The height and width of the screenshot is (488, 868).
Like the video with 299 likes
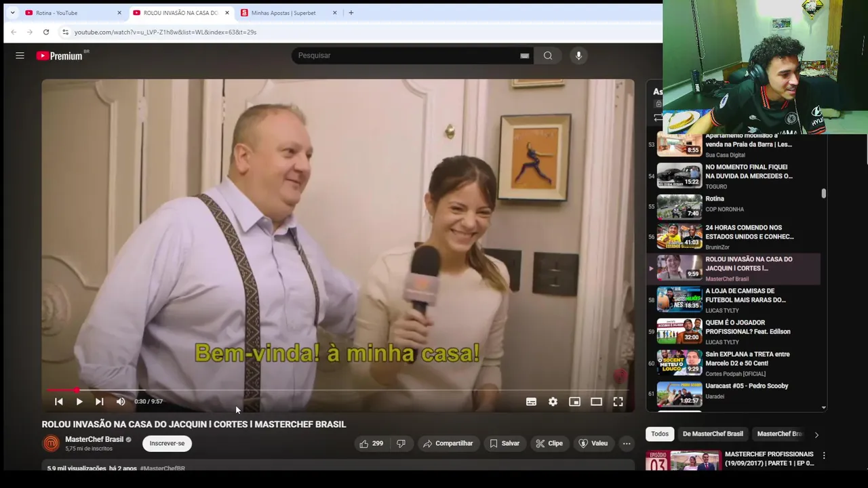click(x=371, y=443)
